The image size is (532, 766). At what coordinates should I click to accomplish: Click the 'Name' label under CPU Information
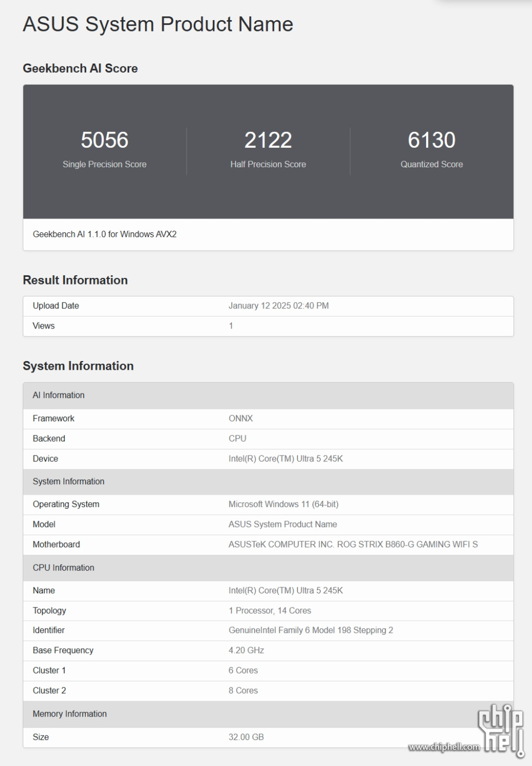click(43, 591)
